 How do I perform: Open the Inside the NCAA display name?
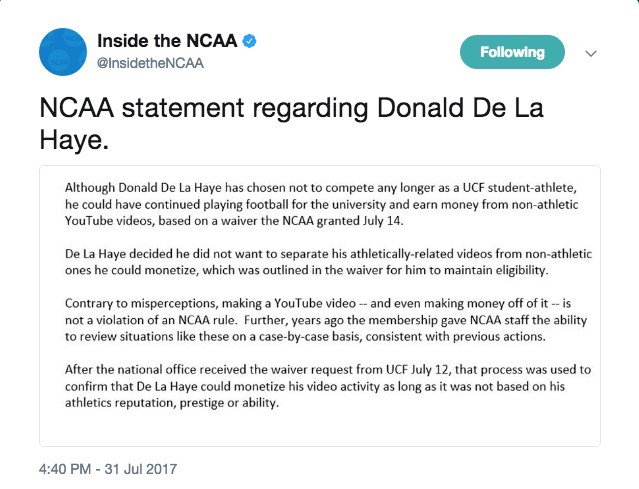[x=167, y=42]
